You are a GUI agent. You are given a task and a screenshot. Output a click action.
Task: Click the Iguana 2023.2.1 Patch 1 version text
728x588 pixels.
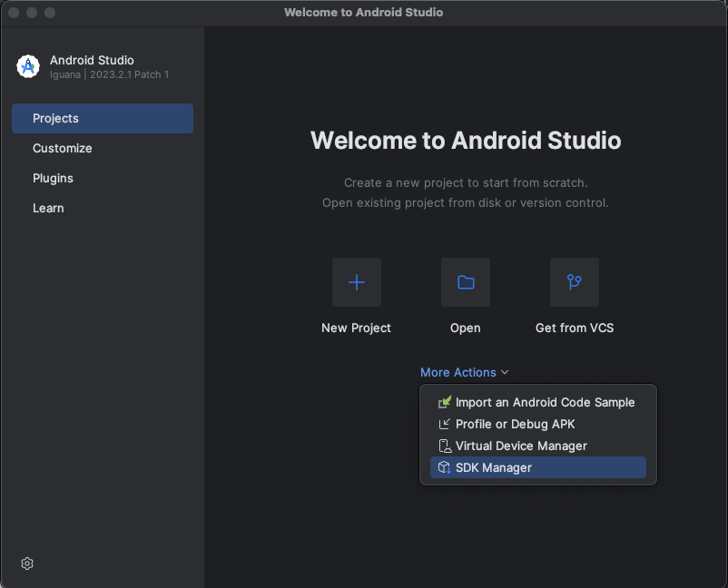(x=110, y=74)
